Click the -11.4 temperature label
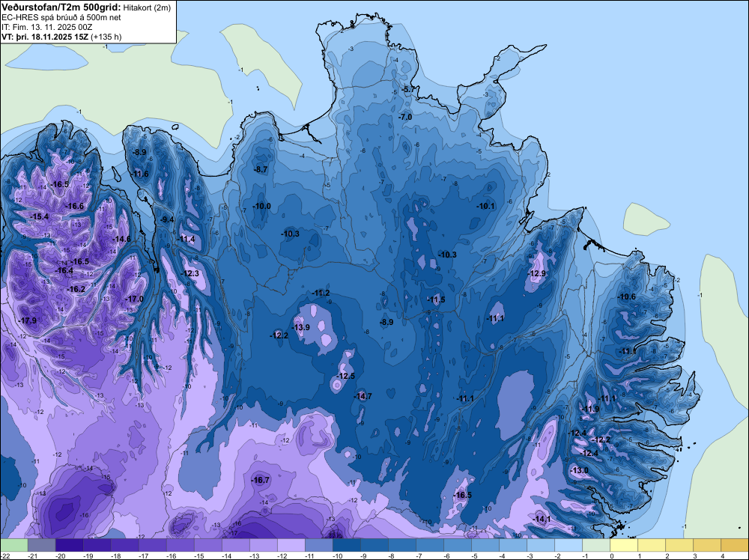This screenshot has height=560, width=749. click(x=187, y=239)
